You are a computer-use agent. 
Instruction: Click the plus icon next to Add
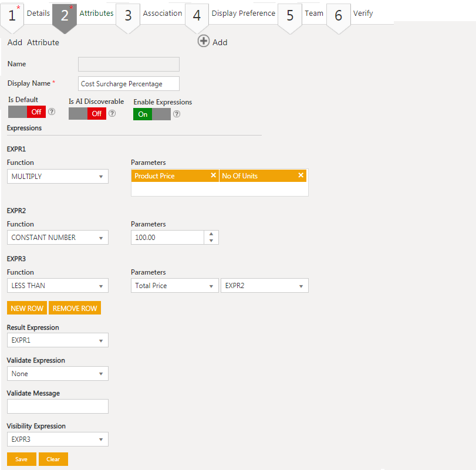coord(203,41)
